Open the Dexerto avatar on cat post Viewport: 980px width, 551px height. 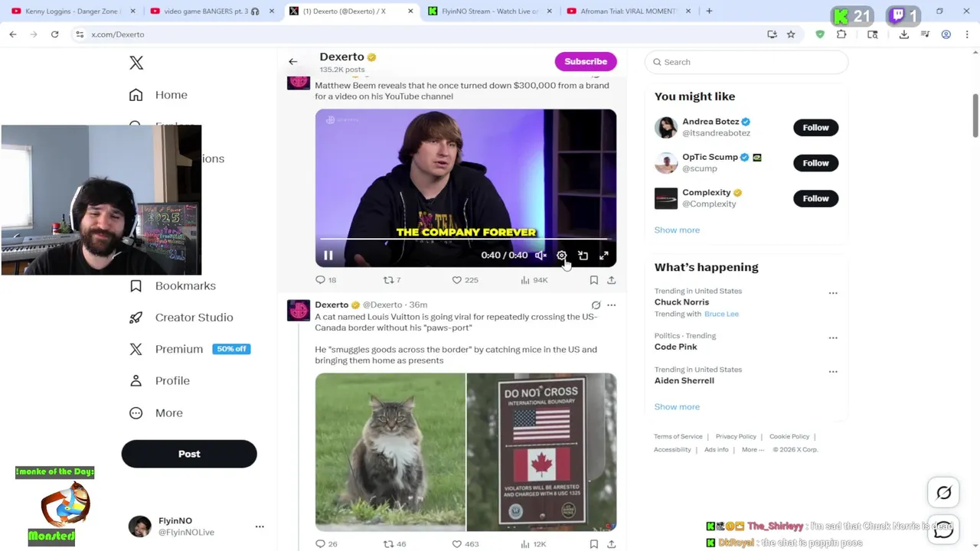[299, 310]
